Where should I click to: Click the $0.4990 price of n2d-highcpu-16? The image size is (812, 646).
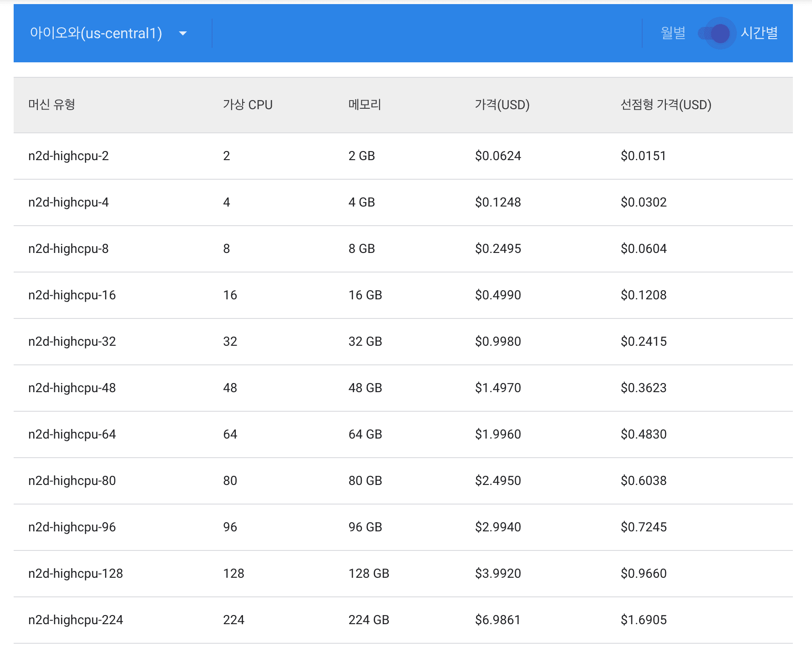pyautogui.click(x=498, y=295)
